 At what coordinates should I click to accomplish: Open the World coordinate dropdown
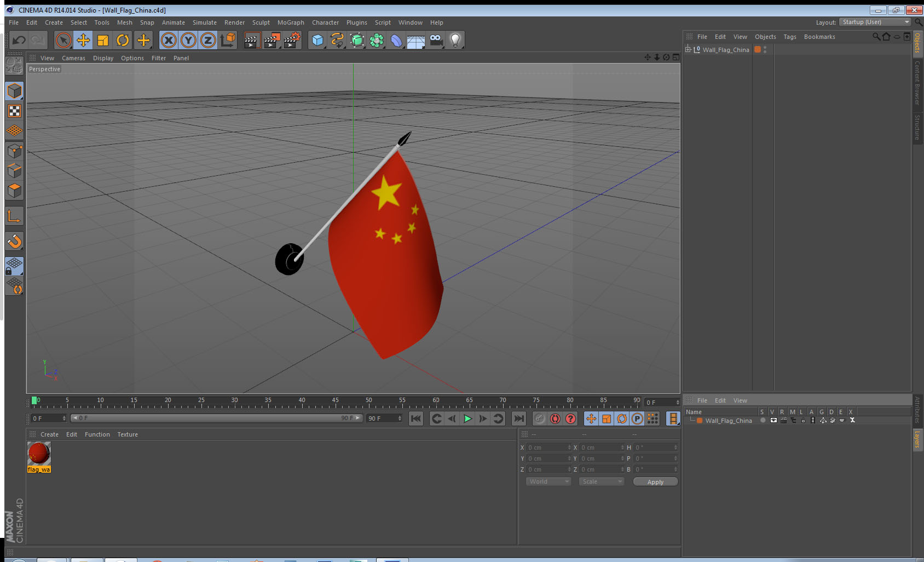(x=548, y=481)
